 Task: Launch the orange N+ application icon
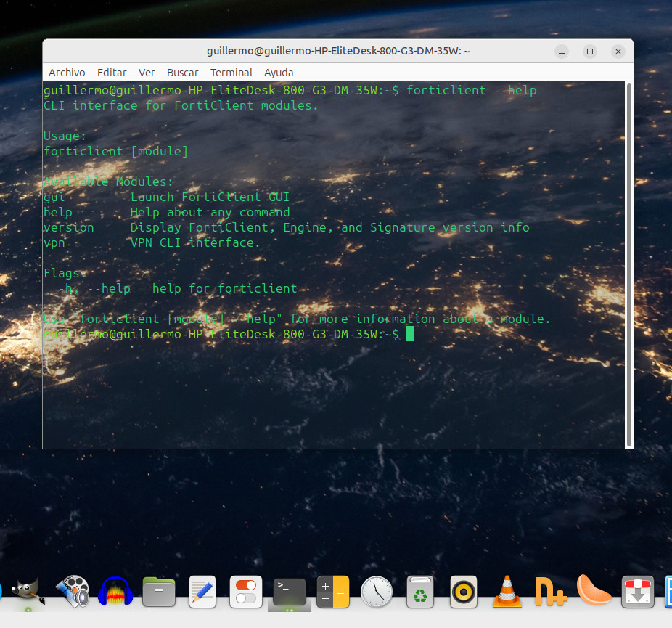(550, 592)
